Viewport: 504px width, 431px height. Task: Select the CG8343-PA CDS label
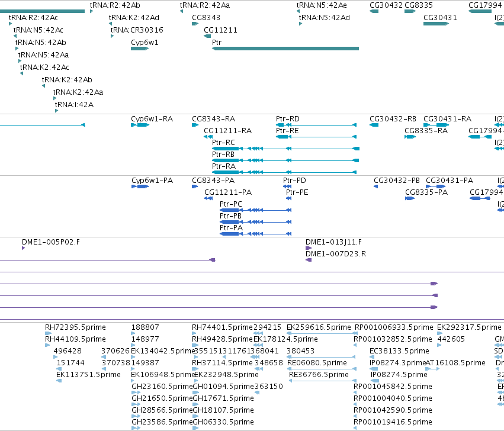pos(213,181)
